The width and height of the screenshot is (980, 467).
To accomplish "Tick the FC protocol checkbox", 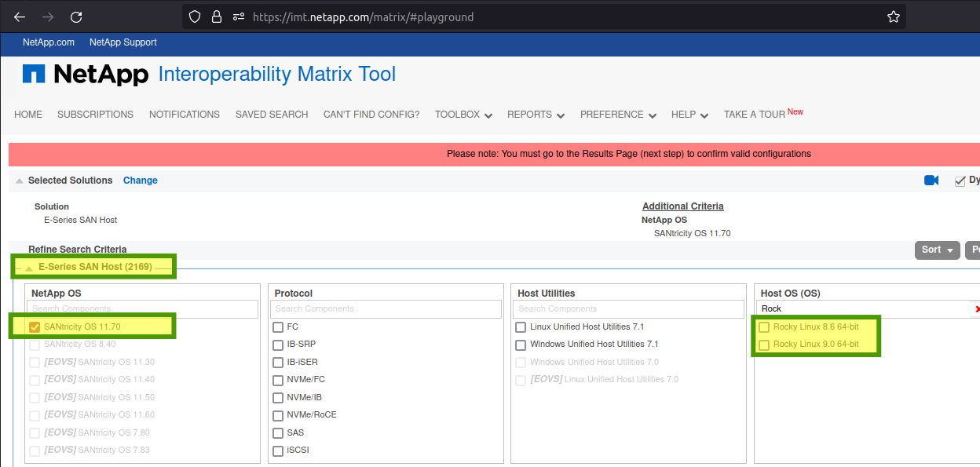I will [278, 327].
